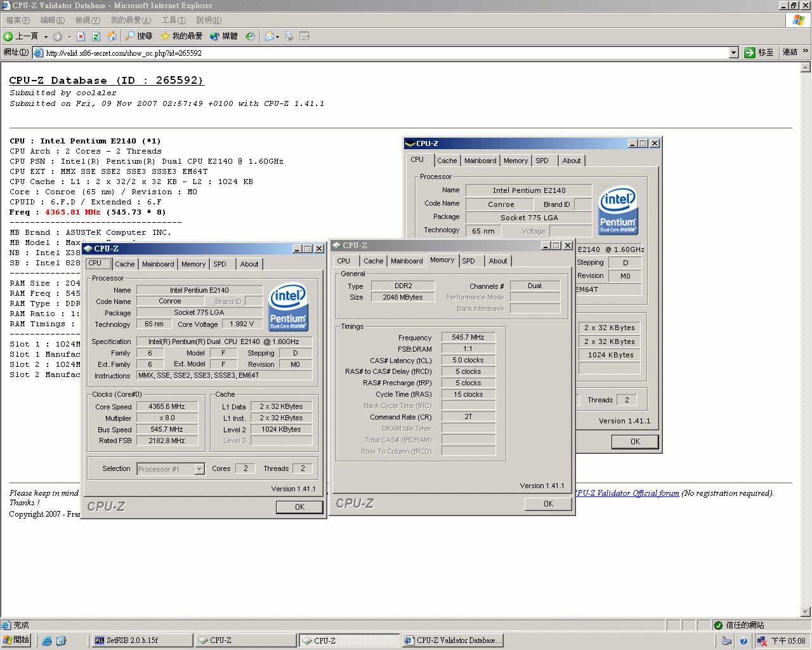Open the 工具 (Tools) menu

[173, 20]
